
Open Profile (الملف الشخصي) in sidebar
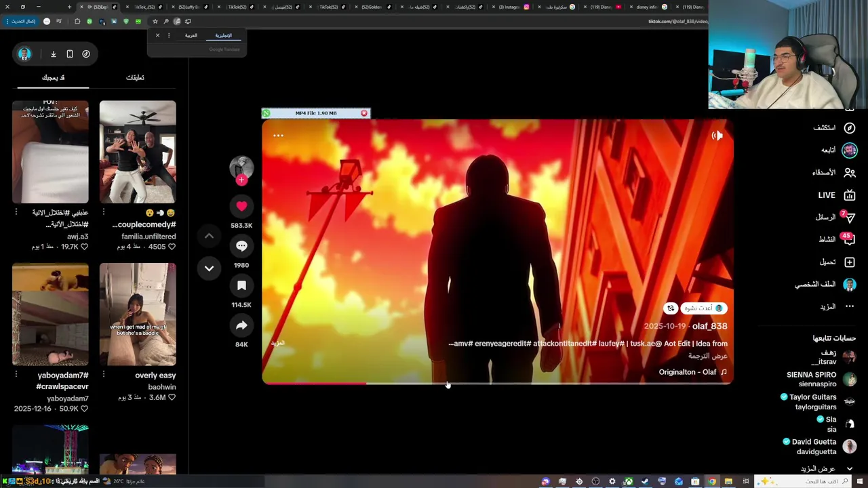(825, 285)
